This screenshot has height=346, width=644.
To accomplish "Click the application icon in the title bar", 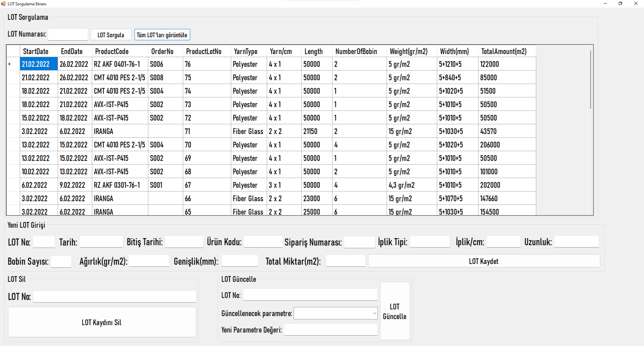I will [3, 3].
